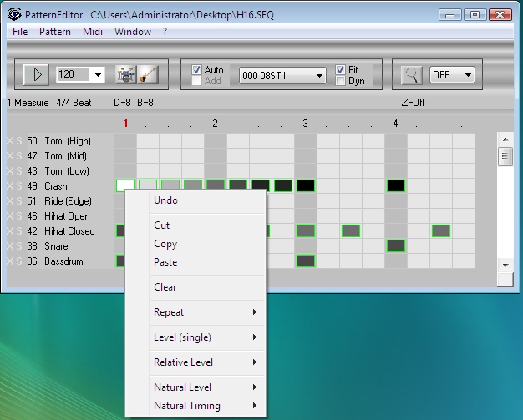
Task: Solo Tom (Mid) row with S
Action: tap(19, 156)
